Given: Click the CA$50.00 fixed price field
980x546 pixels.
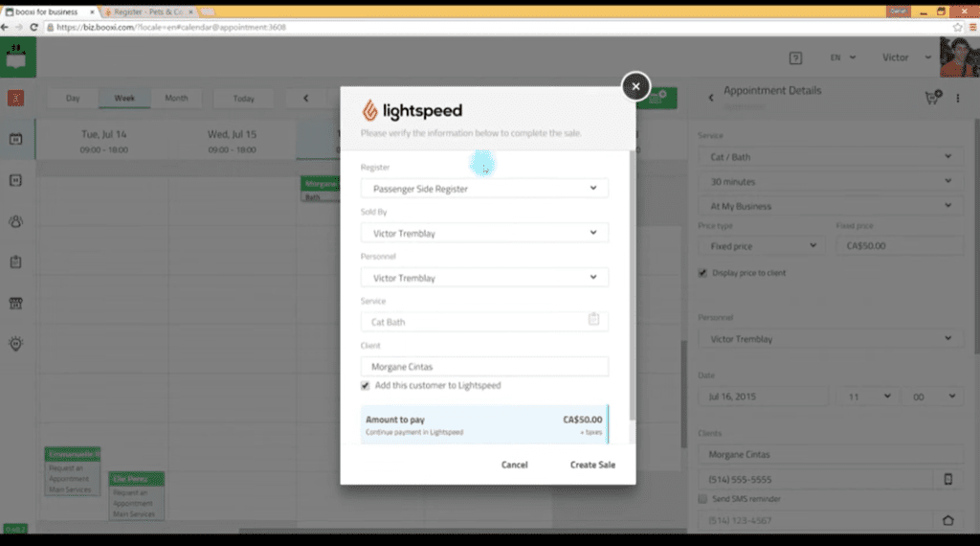Looking at the screenshot, I should pyautogui.click(x=900, y=246).
